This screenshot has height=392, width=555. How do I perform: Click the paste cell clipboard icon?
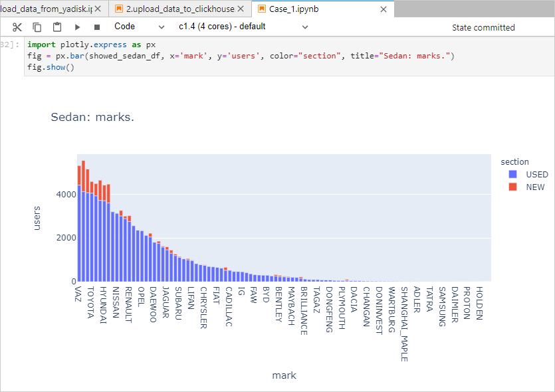coord(57,27)
